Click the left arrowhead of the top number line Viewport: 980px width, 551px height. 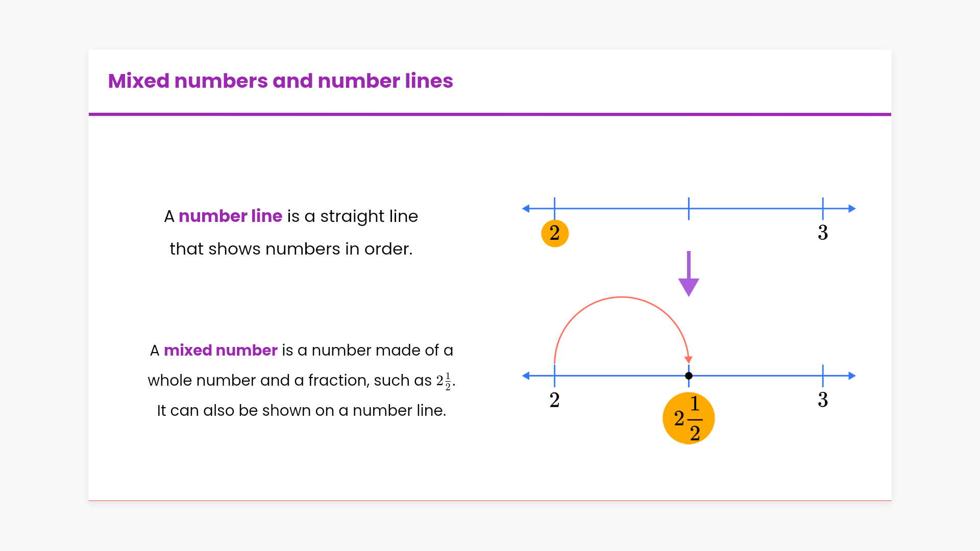(x=526, y=209)
